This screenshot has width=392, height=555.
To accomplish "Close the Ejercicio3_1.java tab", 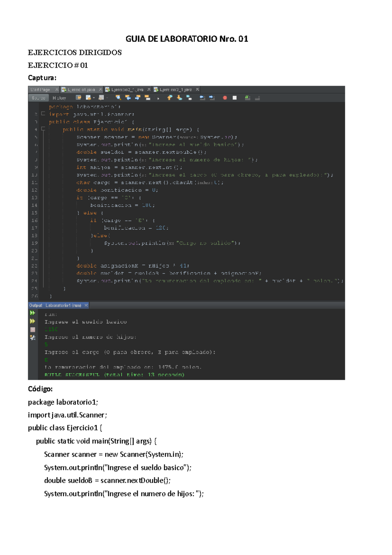I will 197,90.
